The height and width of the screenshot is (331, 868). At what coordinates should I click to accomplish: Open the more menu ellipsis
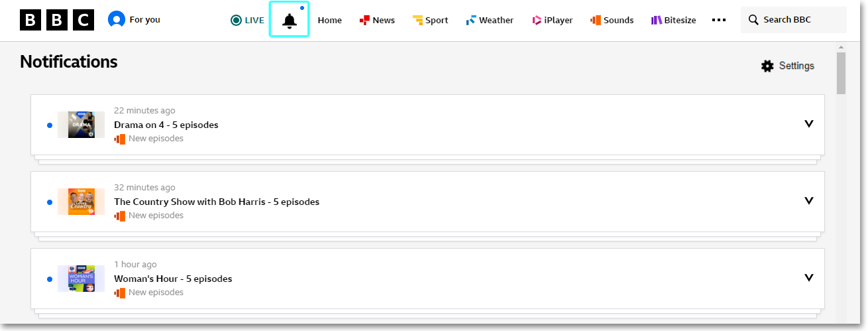719,20
